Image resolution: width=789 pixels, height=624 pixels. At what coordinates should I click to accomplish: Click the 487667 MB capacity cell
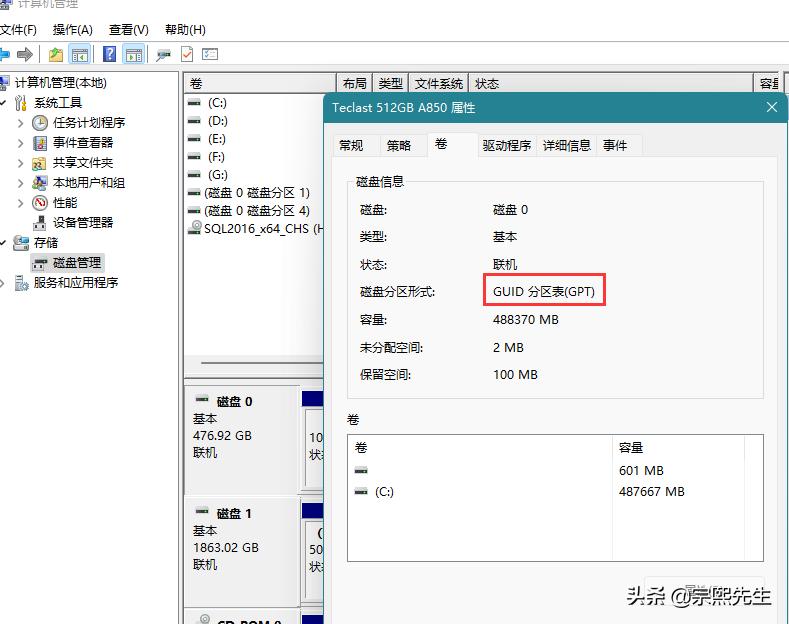652,492
